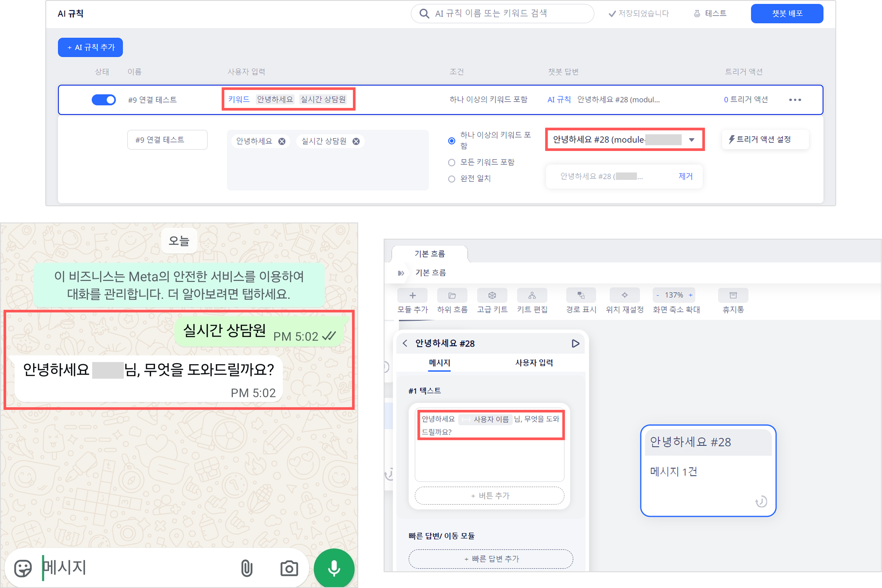Image resolution: width=882 pixels, height=588 pixels.
Task: Click the 고급 키트 cube icon
Action: coord(492,295)
